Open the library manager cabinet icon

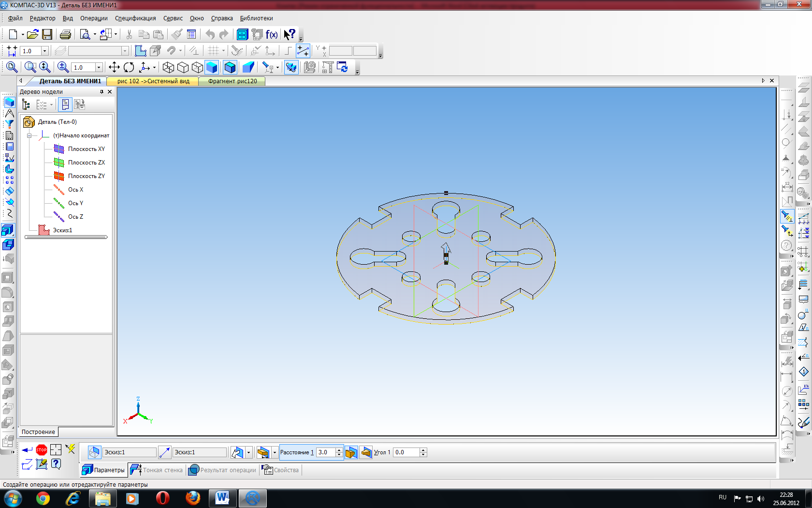(242, 34)
